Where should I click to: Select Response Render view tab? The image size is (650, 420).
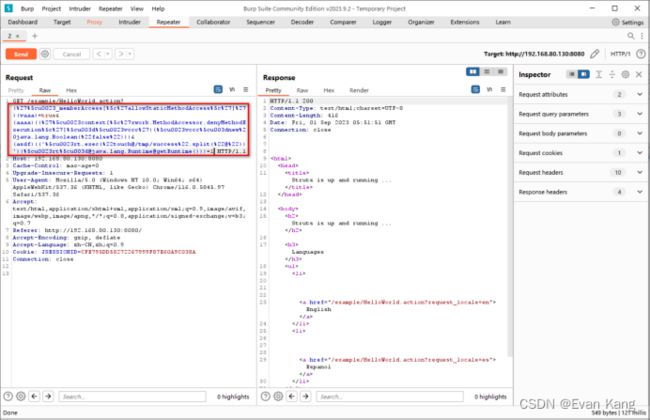tap(359, 90)
